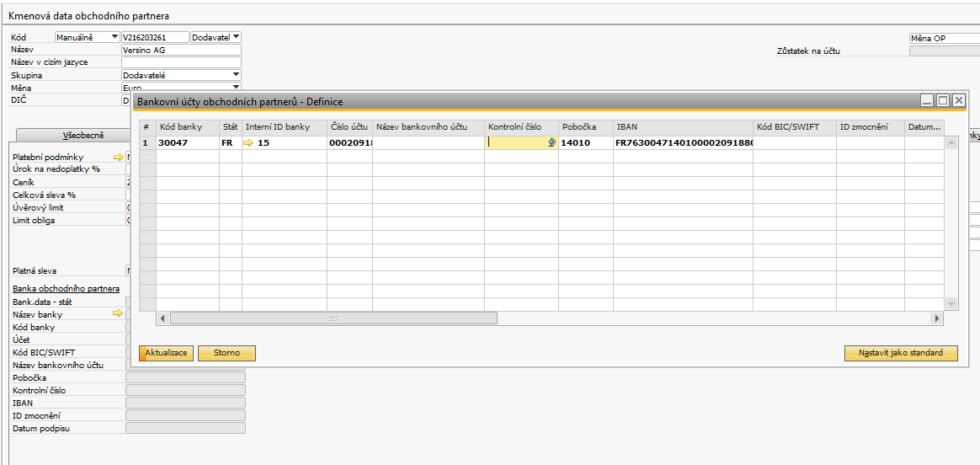Click the horizontal scrollbar thumb in grid
980x465 pixels.
click(333, 318)
